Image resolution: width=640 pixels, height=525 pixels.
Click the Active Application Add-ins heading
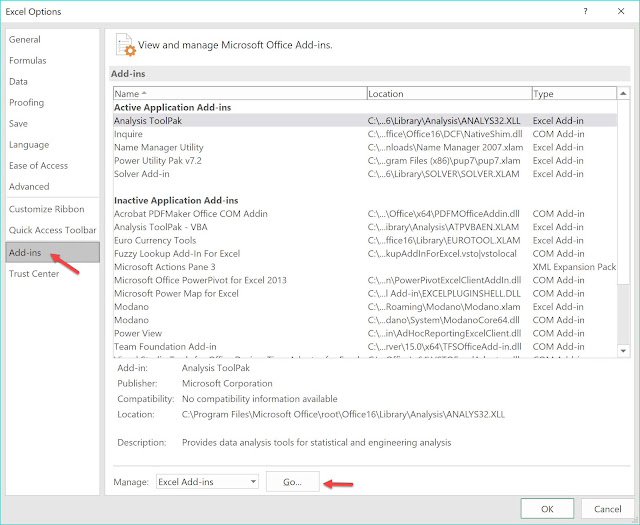pos(173,107)
